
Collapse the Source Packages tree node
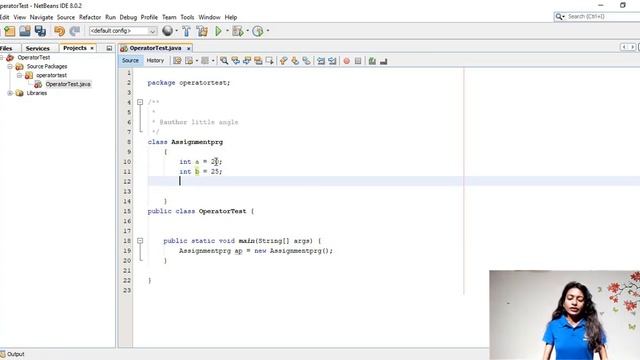10,67
